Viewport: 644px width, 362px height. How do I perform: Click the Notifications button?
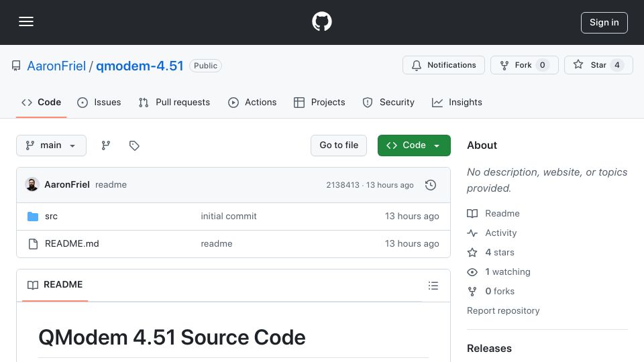(x=443, y=65)
